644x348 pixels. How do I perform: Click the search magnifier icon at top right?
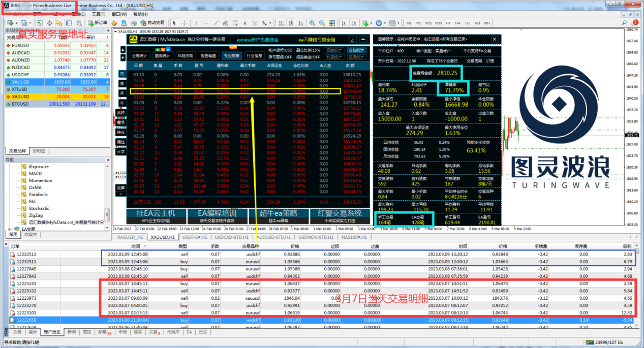point(624,23)
